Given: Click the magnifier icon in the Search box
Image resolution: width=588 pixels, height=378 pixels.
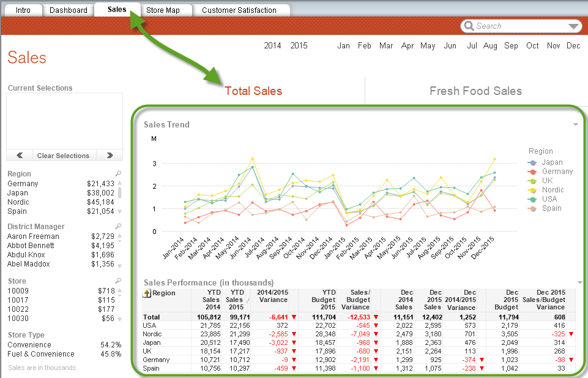Looking at the screenshot, I should click(469, 26).
